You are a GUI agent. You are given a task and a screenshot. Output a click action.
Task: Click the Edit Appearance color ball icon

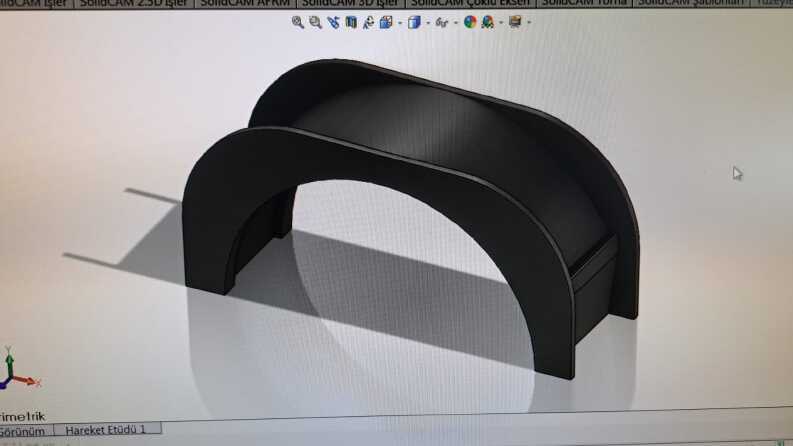pyautogui.click(x=470, y=22)
